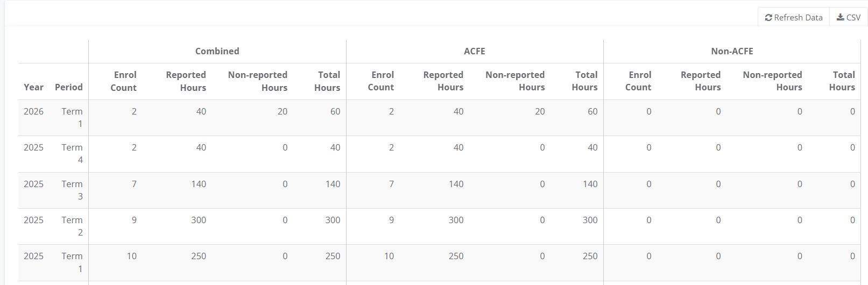This screenshot has height=285, width=868.
Task: Click Reported Hours header under ACFE
Action: (443, 81)
